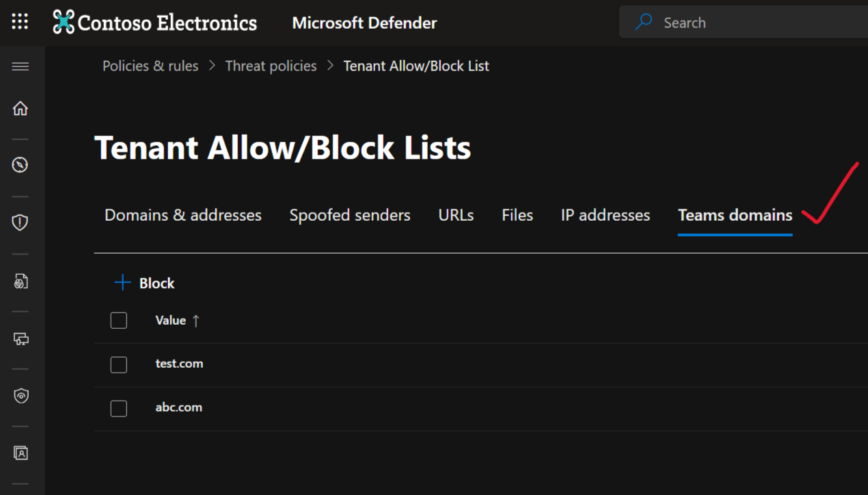Click the sort arrow next to Value
The image size is (868, 495).
(x=196, y=320)
